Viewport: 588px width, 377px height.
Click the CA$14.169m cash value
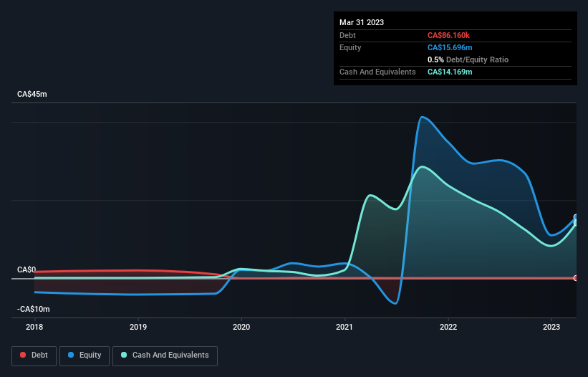[x=450, y=72]
